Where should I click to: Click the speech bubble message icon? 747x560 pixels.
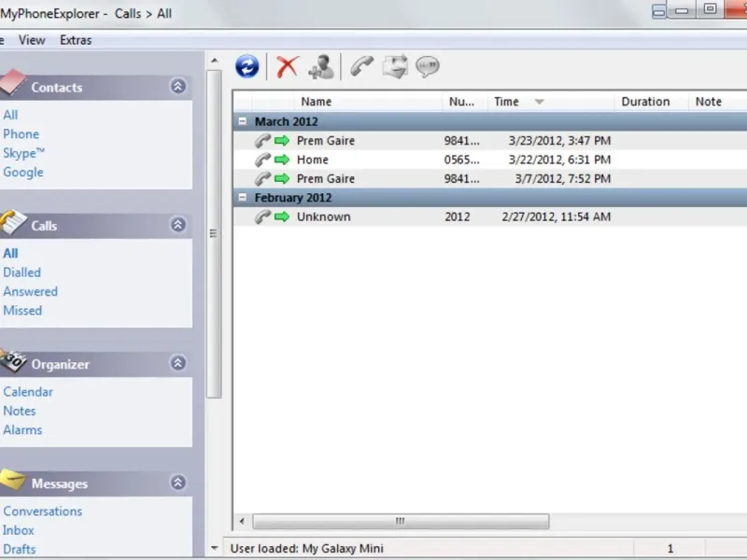[x=428, y=66]
